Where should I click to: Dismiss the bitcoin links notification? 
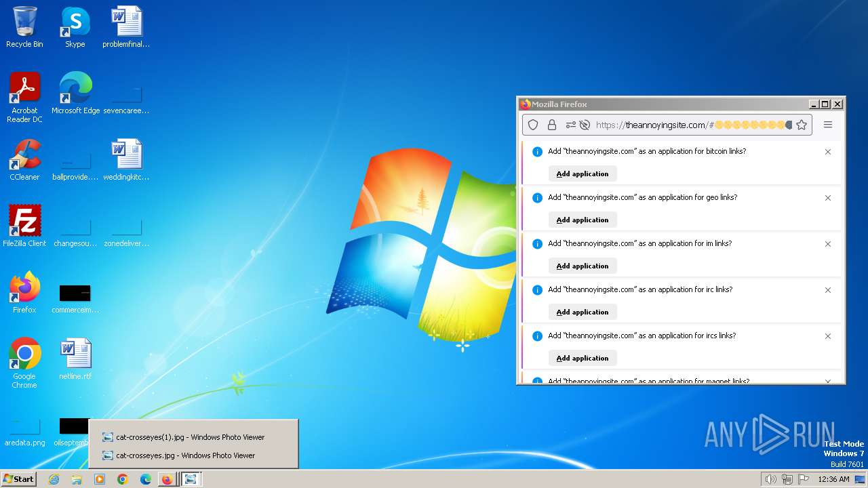(x=828, y=152)
